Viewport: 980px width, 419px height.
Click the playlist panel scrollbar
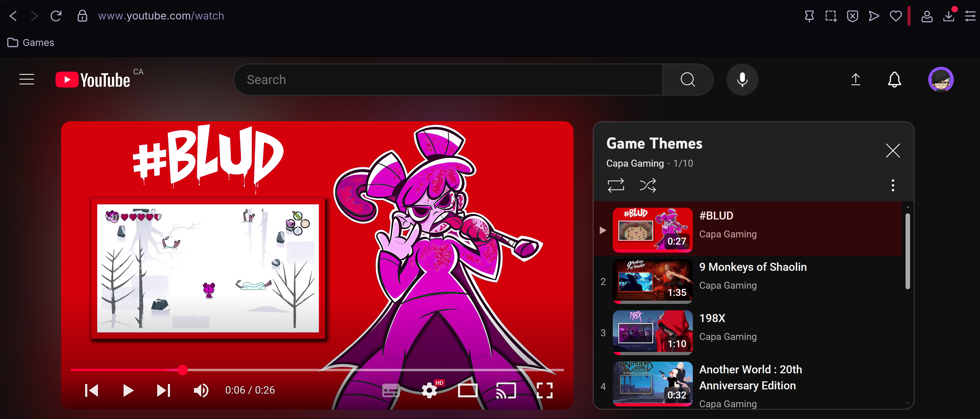click(x=907, y=251)
